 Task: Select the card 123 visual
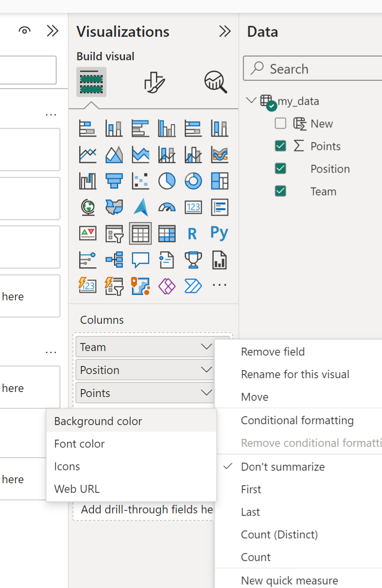tap(193, 207)
